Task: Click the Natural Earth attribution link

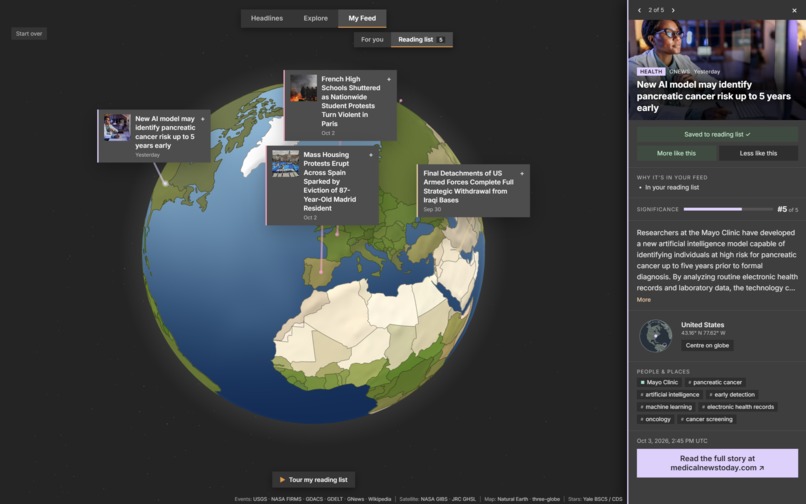Action: (x=511, y=499)
